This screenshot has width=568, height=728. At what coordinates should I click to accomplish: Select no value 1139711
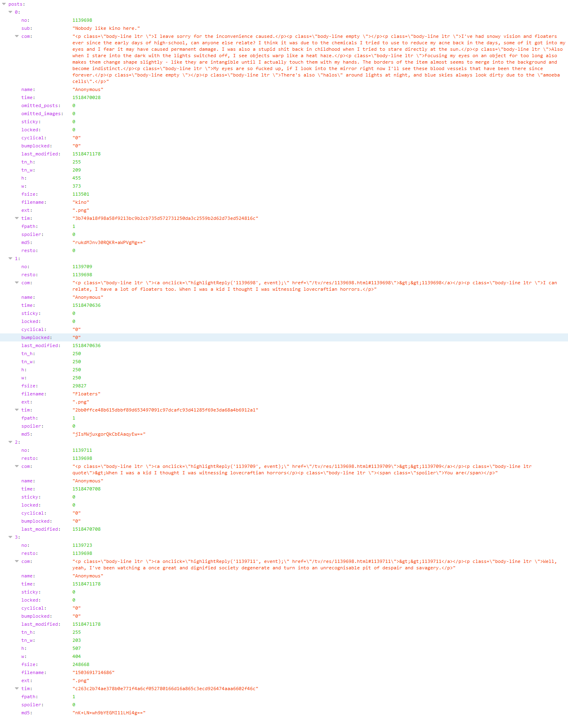[82, 450]
